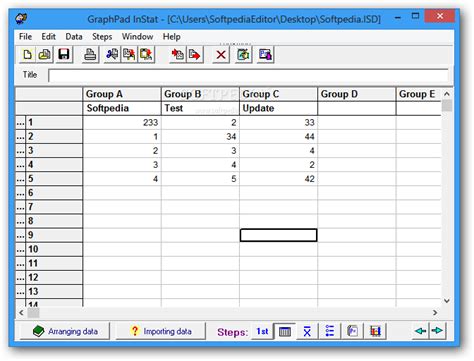Open the Data menu
The height and width of the screenshot is (361, 474).
pos(74,37)
